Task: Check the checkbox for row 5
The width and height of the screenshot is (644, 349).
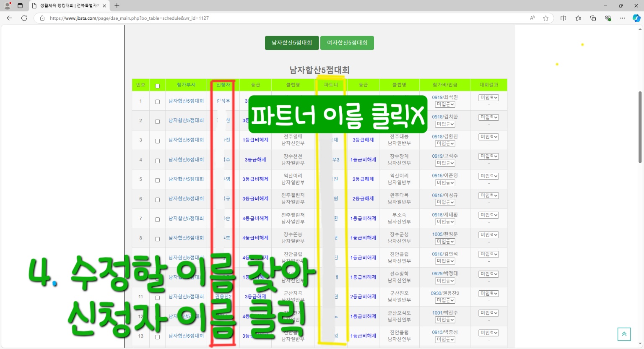Action: pos(158,180)
